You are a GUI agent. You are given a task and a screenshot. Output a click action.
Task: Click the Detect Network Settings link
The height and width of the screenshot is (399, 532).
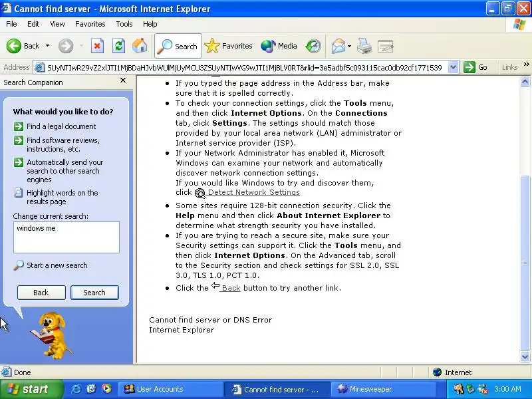click(253, 192)
